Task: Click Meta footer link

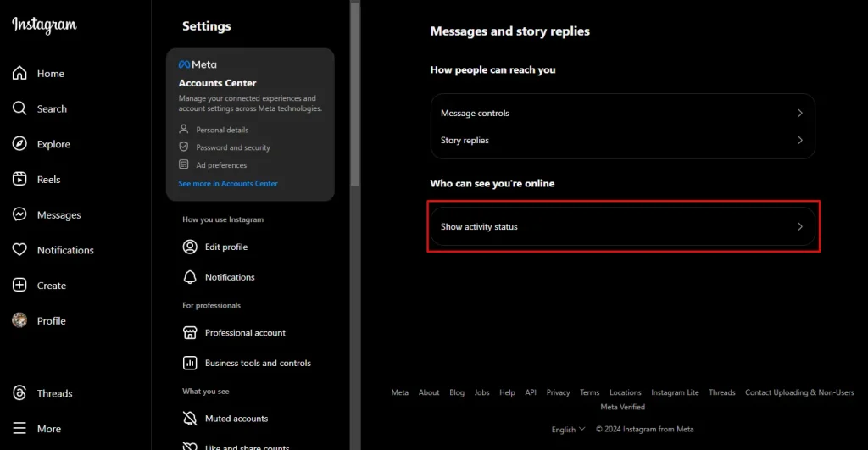Action: [400, 392]
